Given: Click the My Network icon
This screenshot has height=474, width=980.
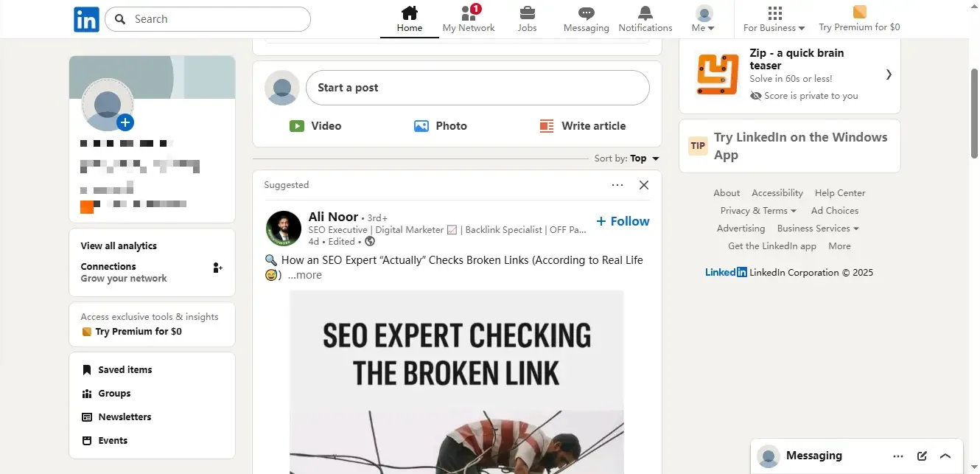Looking at the screenshot, I should tap(469, 13).
